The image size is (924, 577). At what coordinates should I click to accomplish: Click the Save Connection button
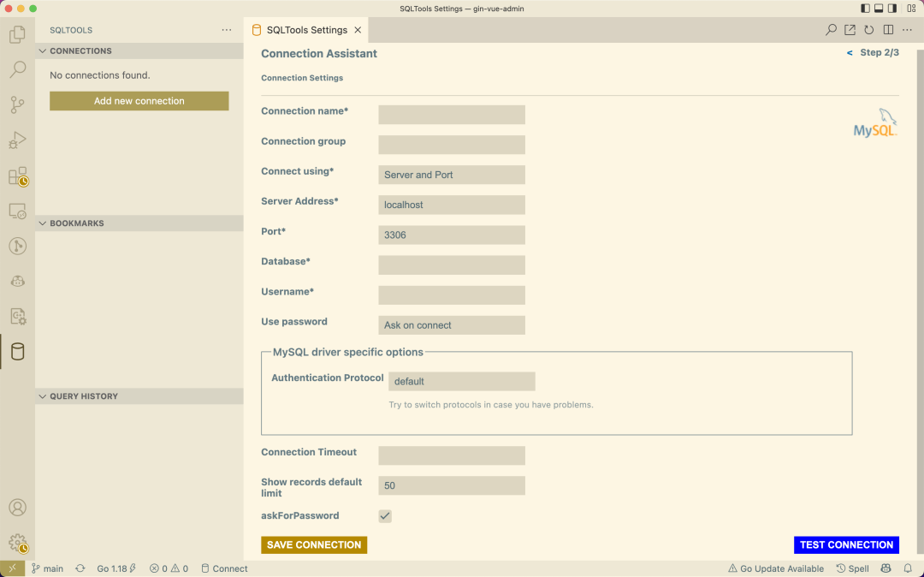[x=314, y=545]
